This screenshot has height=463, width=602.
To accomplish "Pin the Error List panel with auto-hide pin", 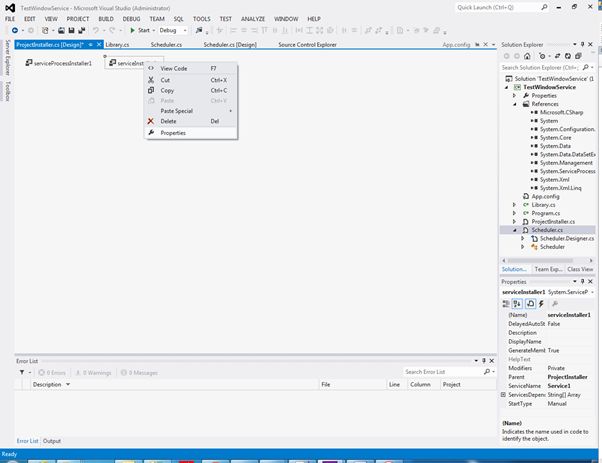I will [x=484, y=360].
